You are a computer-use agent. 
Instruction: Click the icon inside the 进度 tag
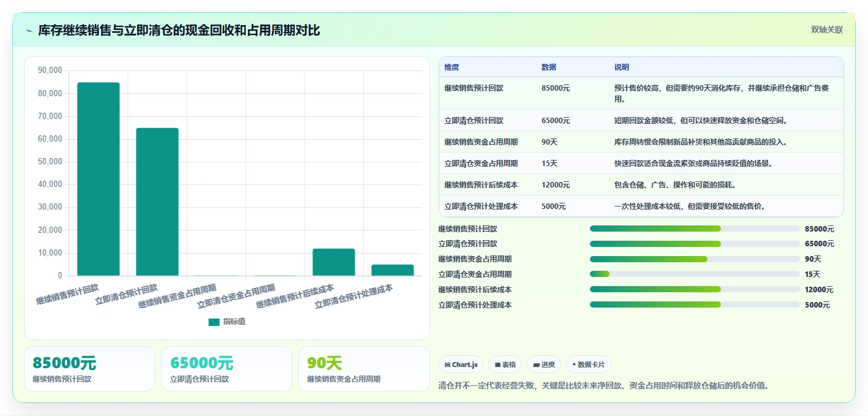[x=536, y=365]
